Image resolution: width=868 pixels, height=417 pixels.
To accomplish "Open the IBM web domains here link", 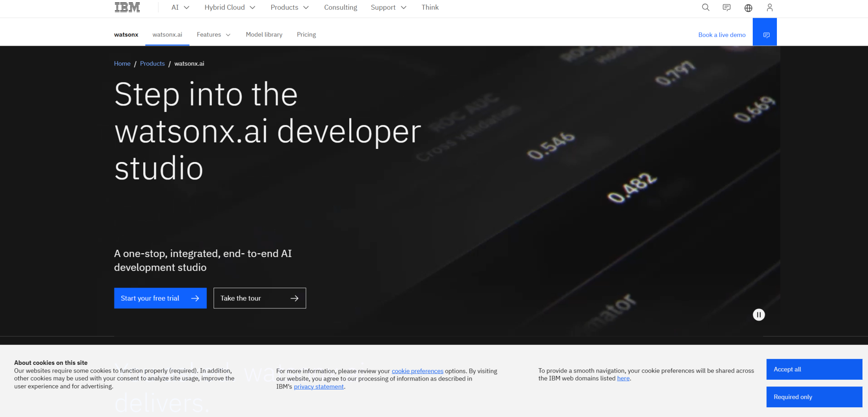I will click(x=623, y=378).
